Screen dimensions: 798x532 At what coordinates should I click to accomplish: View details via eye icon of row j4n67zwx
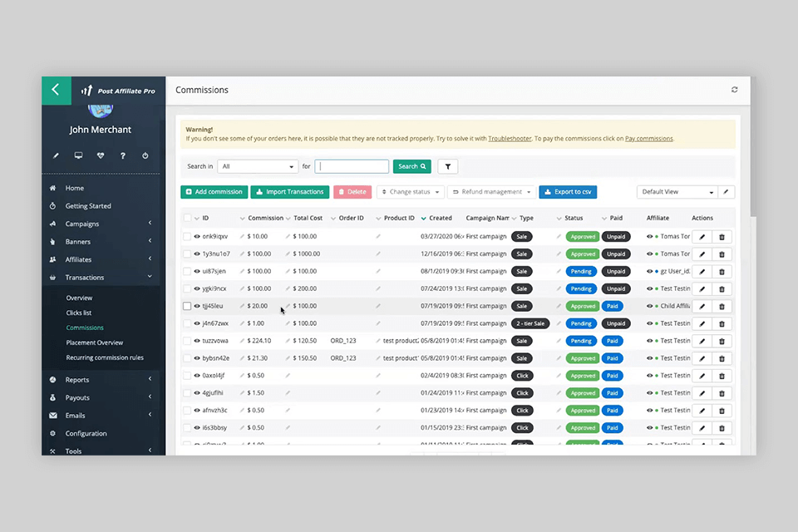click(197, 323)
